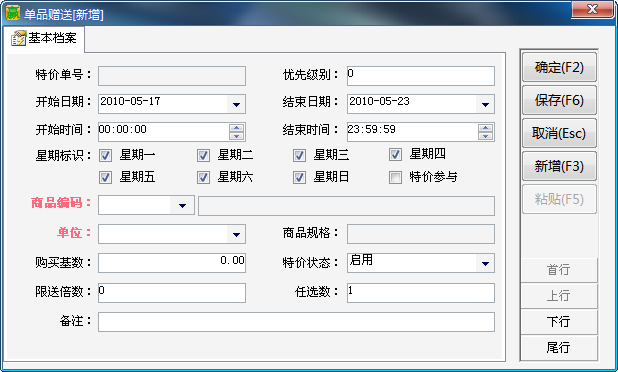Uncheck the 星期四 checkbox
The height and width of the screenshot is (372, 618).
395,154
